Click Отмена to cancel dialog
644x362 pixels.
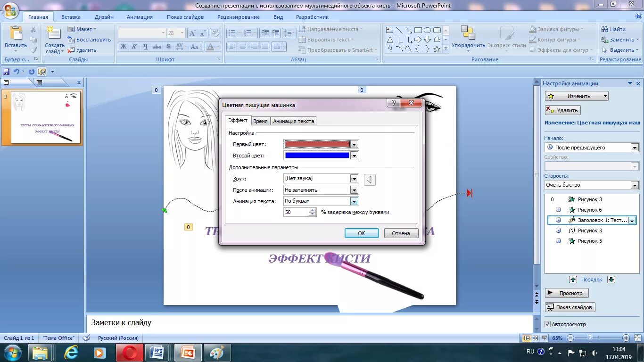click(x=401, y=233)
